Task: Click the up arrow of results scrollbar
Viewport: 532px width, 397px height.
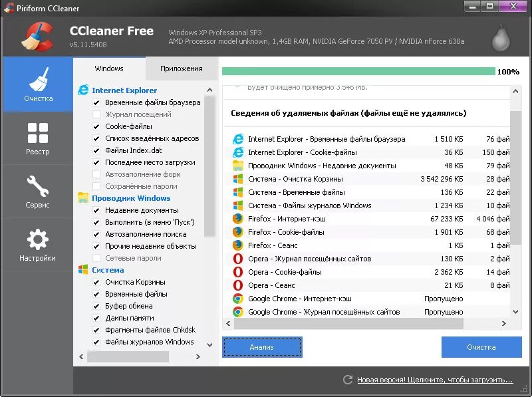Action: tap(516, 91)
